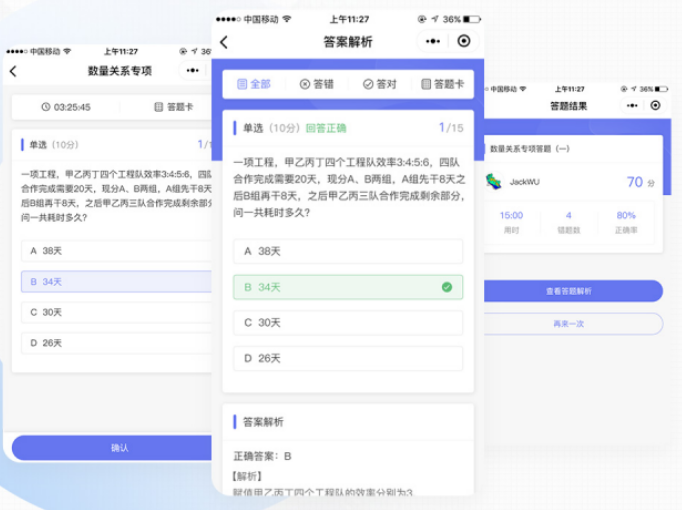Tap the circular target icon on 答题结果 header
Image resolution: width=682 pixels, height=510 pixels.
(x=655, y=105)
